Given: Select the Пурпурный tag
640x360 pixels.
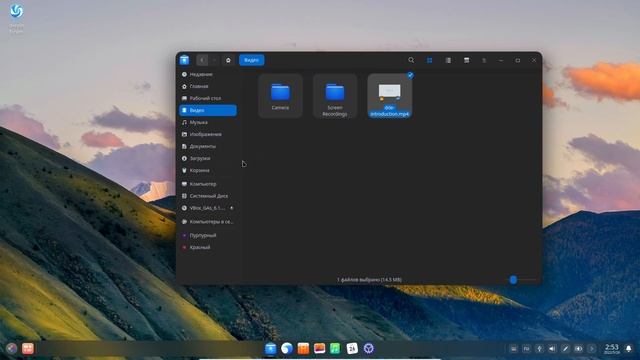Looking at the screenshot, I should tap(208, 236).
